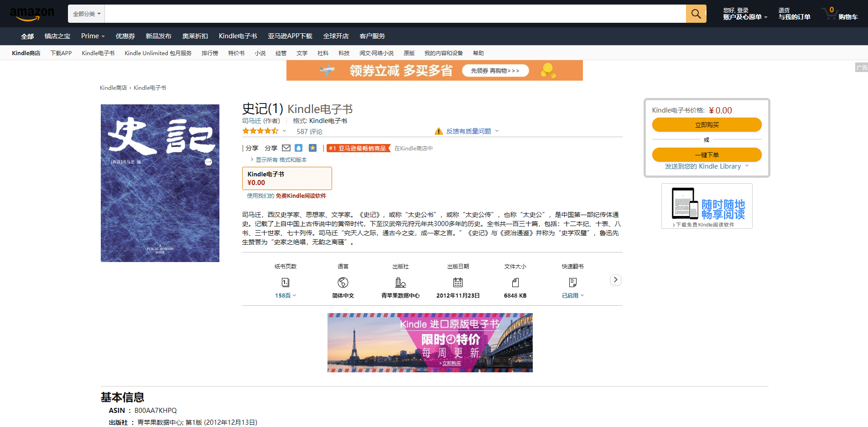Share via the QQ penguin icon

click(299, 148)
